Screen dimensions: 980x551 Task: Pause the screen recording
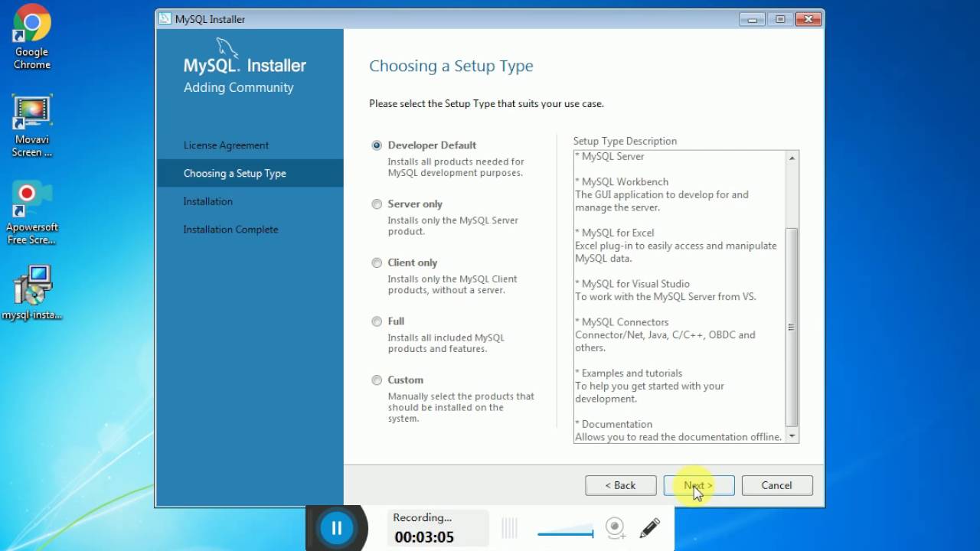336,527
